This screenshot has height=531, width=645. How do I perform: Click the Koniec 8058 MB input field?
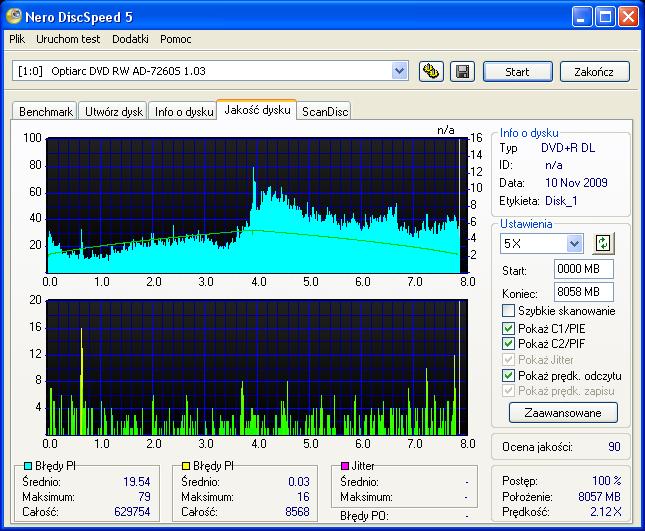(x=584, y=292)
